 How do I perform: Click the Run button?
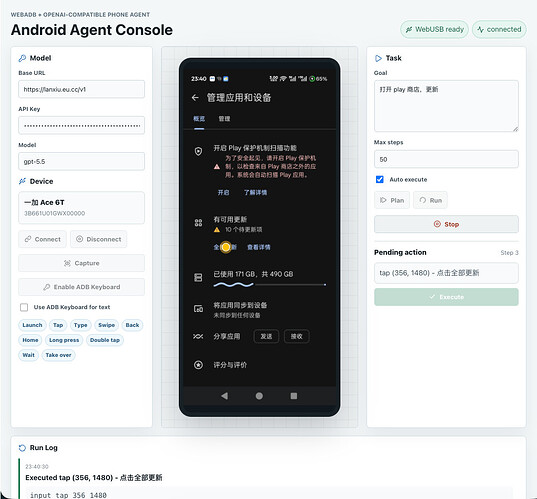point(430,200)
